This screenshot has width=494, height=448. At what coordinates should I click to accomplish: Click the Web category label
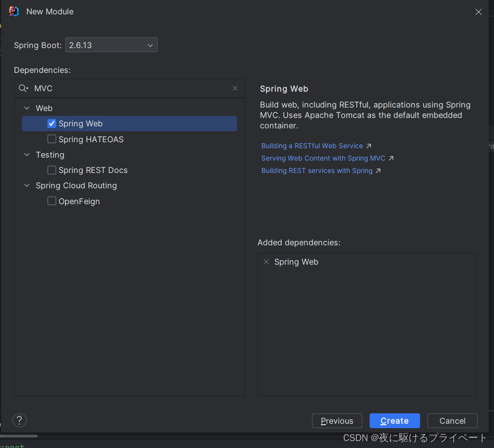pos(44,108)
